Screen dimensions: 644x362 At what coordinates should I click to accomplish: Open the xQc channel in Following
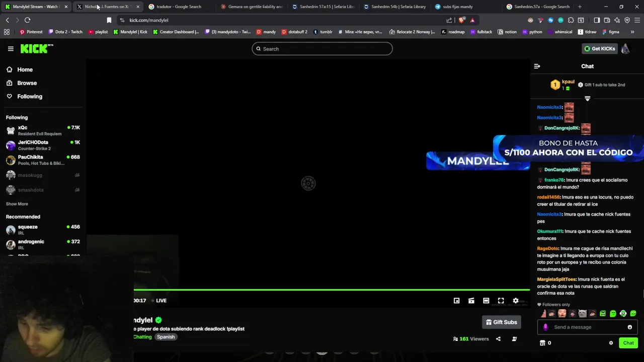point(43,130)
